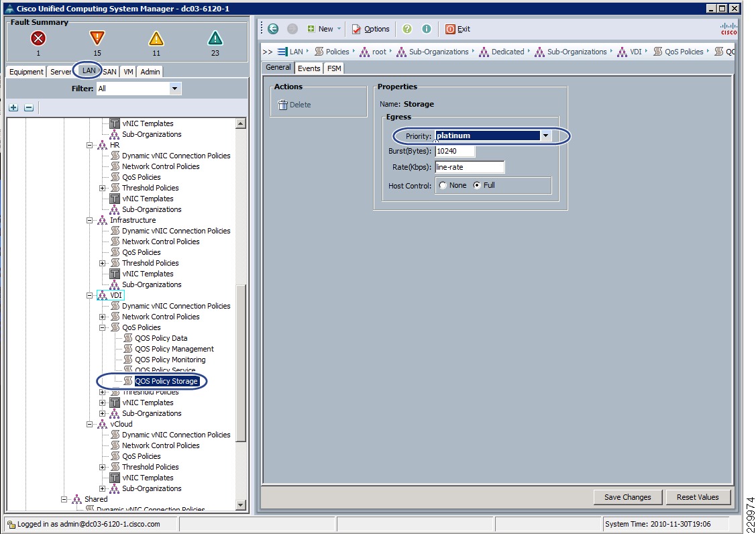Open the Filter dropdown
Viewport: 756px width, 534px height.
pyautogui.click(x=174, y=89)
